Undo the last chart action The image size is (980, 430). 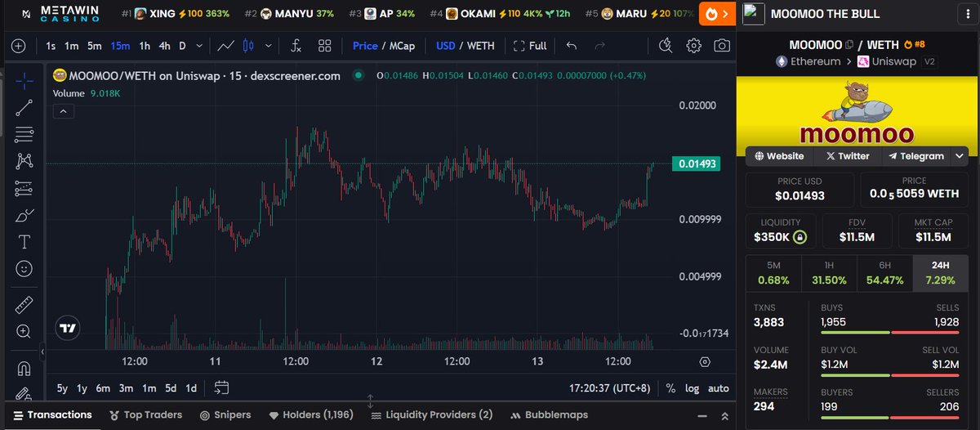(572, 46)
